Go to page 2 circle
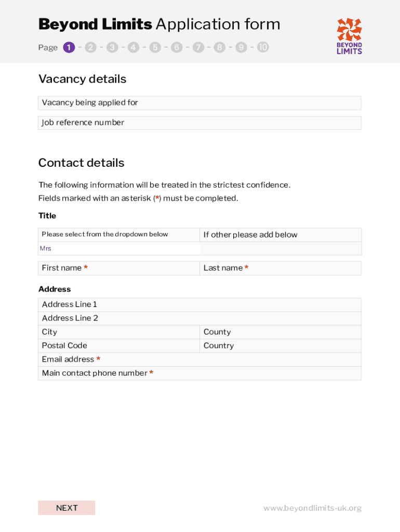Image resolution: width=400 pixels, height=532 pixels. (x=90, y=48)
